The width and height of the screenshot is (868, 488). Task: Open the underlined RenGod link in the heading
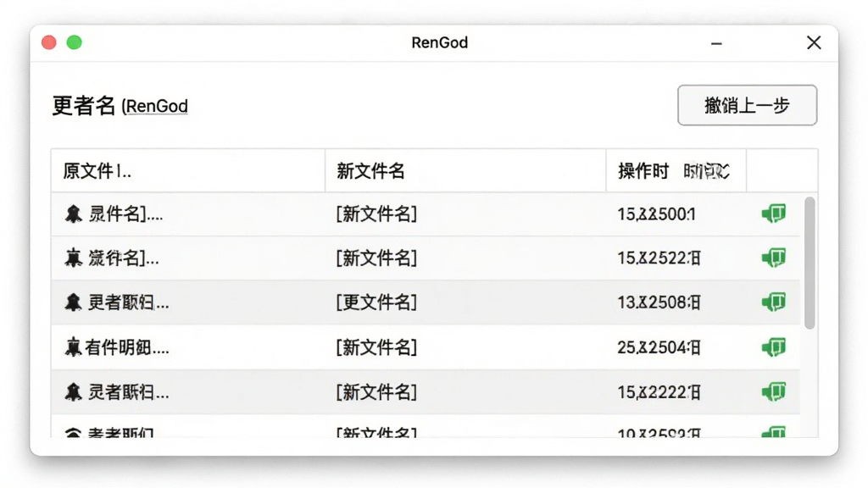157,106
